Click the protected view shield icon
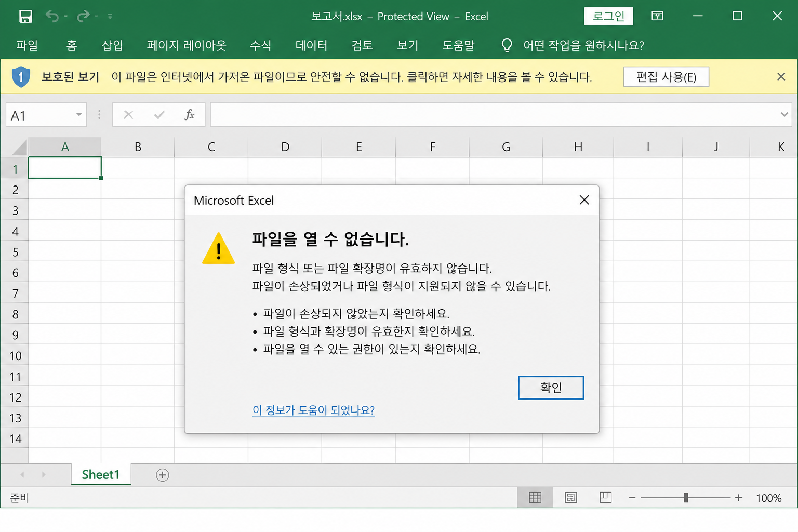The width and height of the screenshot is (798, 532). 21,77
